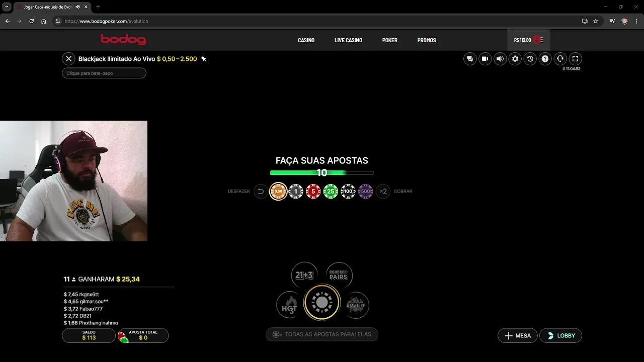The height and width of the screenshot is (362, 644).
Task: Close the Blackjack game with X icon
Action: point(69,59)
